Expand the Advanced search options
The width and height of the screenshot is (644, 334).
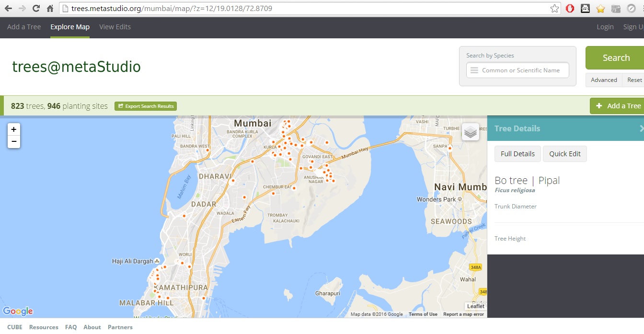click(x=604, y=80)
